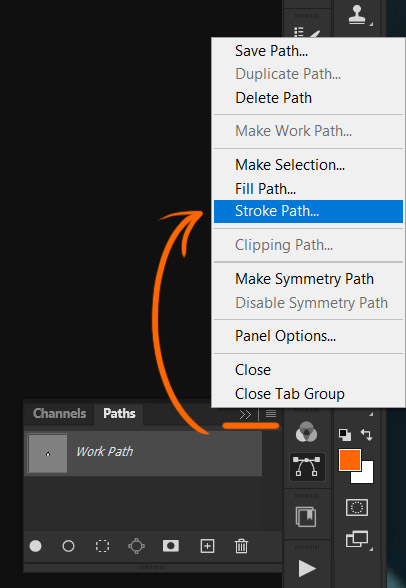This screenshot has width=406, height=588.
Task: Change screen mode button
Action: [x=357, y=539]
